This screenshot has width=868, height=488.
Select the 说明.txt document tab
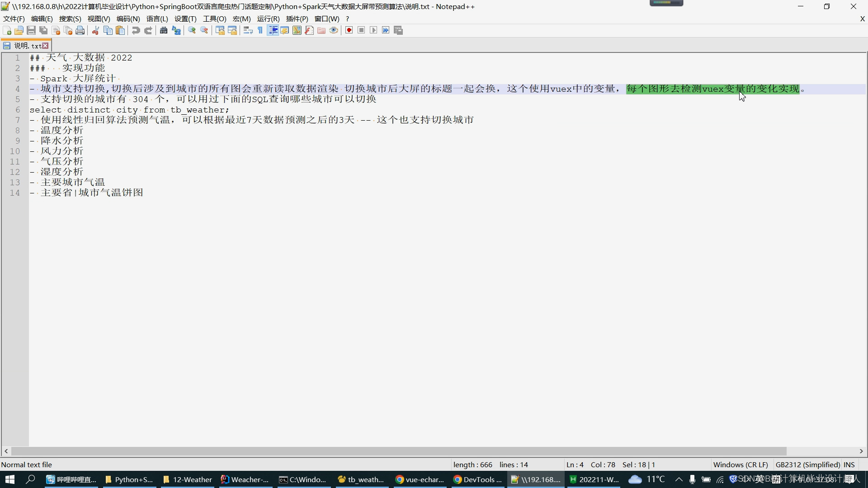[x=27, y=46]
